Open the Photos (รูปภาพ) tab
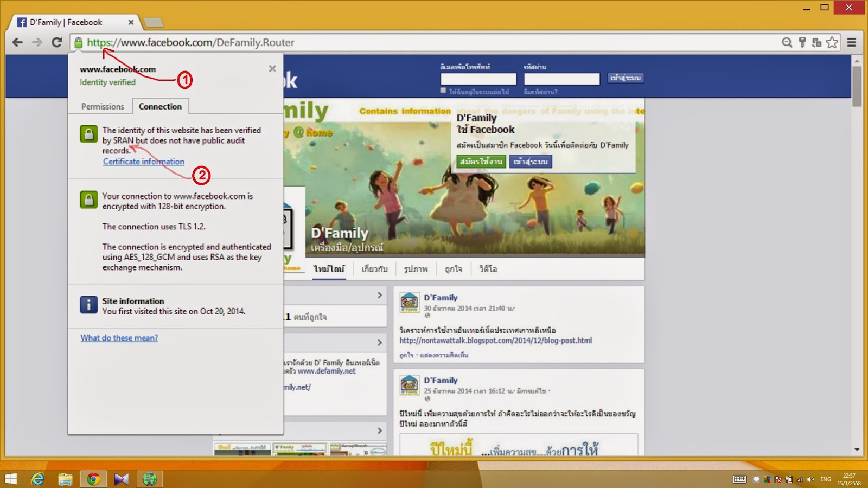This screenshot has width=868, height=488. click(x=416, y=269)
